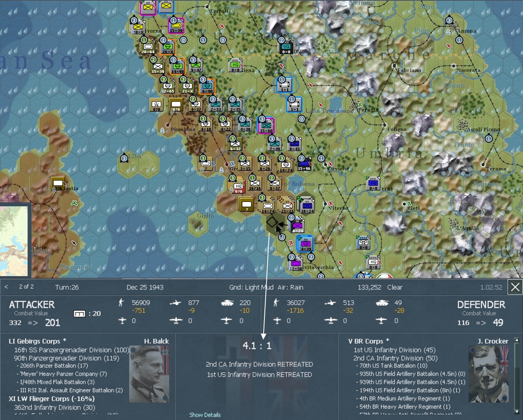Select the unit counter at Bastia on Corsica
Viewport: 523px width, 420px height.
pos(58,183)
